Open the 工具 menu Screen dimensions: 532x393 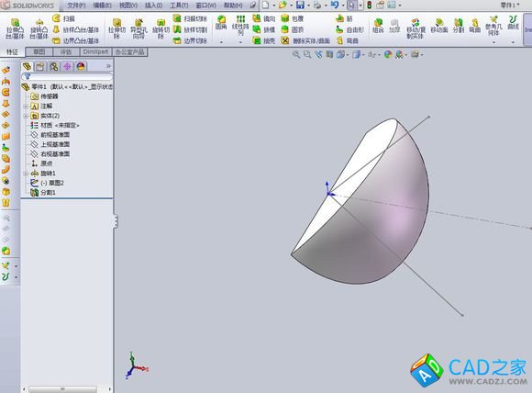click(179, 6)
